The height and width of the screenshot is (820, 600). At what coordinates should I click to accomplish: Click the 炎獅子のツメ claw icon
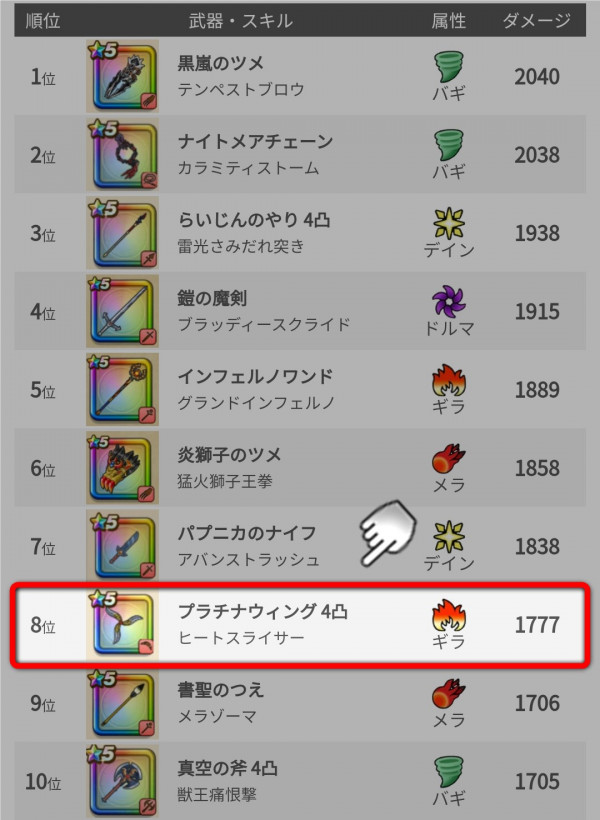pos(122,468)
